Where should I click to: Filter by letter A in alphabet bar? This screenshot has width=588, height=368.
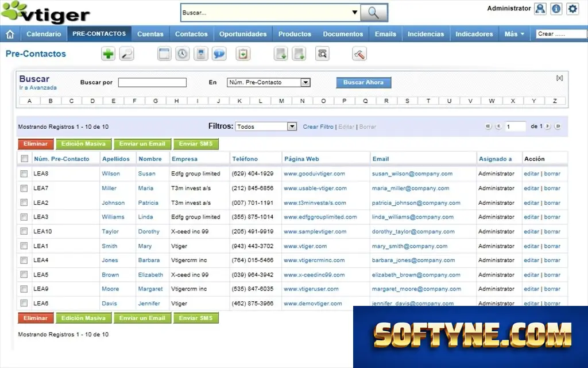[30, 101]
